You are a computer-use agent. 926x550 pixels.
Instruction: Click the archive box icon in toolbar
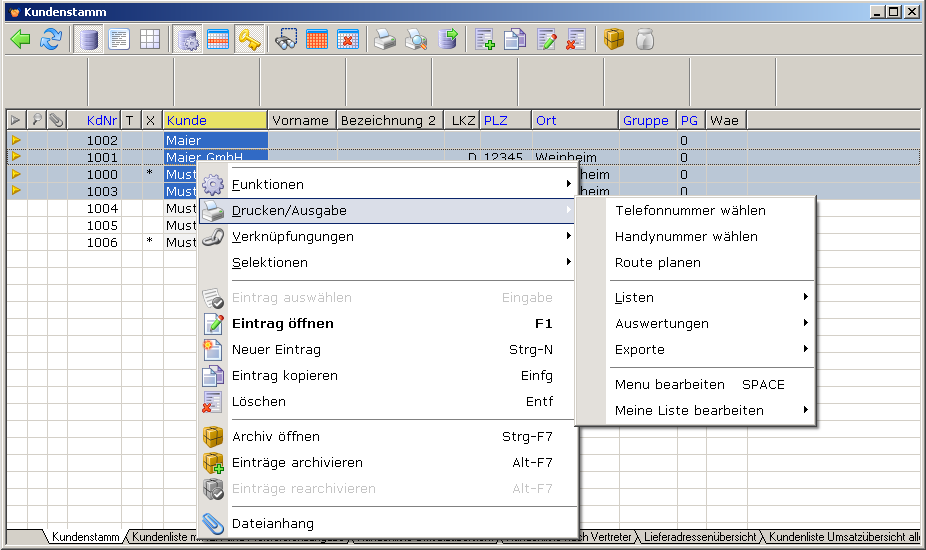614,39
